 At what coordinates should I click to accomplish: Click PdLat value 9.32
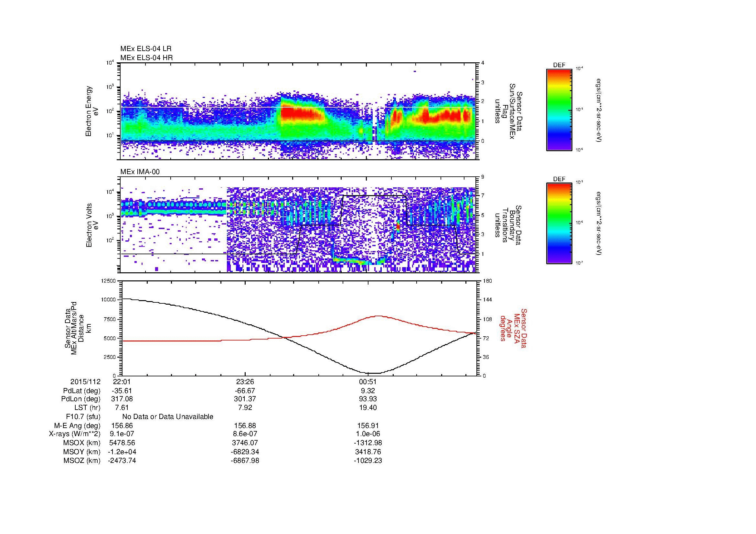[368, 391]
